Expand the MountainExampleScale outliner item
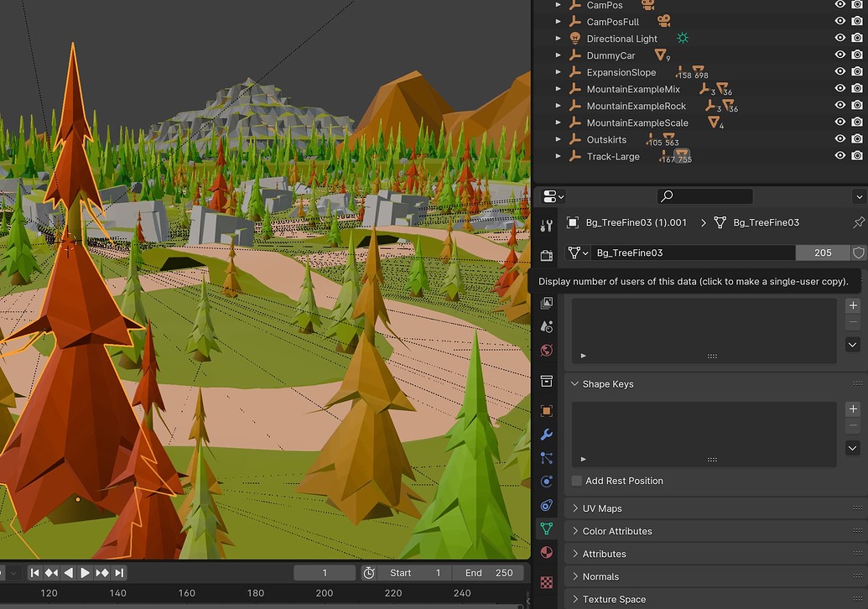 pyautogui.click(x=558, y=122)
